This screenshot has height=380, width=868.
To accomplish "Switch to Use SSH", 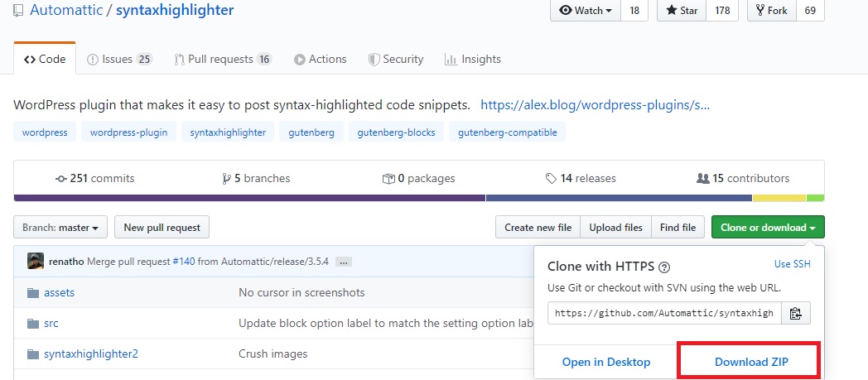I will [792, 264].
